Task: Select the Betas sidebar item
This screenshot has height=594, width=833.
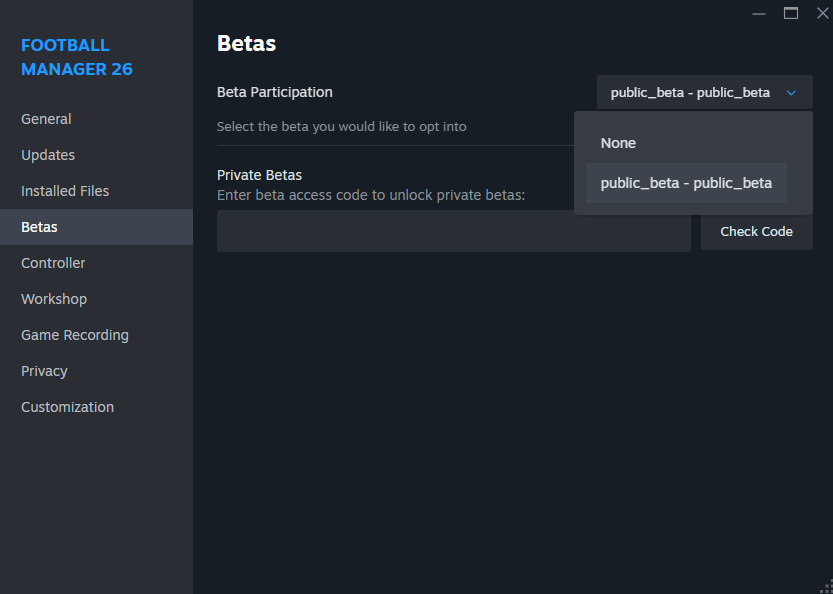Action: click(40, 227)
